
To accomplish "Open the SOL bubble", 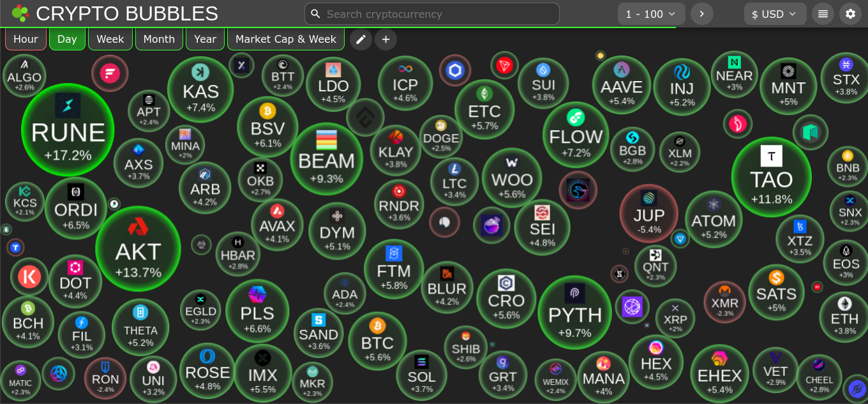I will pyautogui.click(x=421, y=375).
